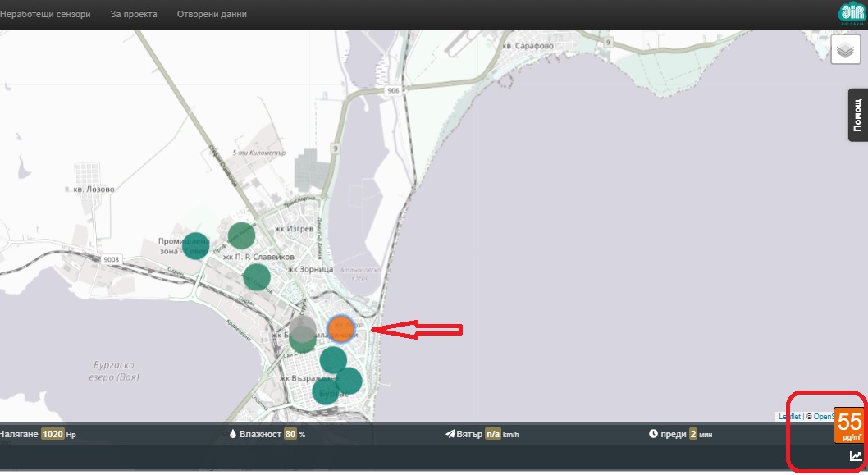Screen dimensions: 868x475
Task: Click the 1020 pressure value badge
Action: [53, 434]
